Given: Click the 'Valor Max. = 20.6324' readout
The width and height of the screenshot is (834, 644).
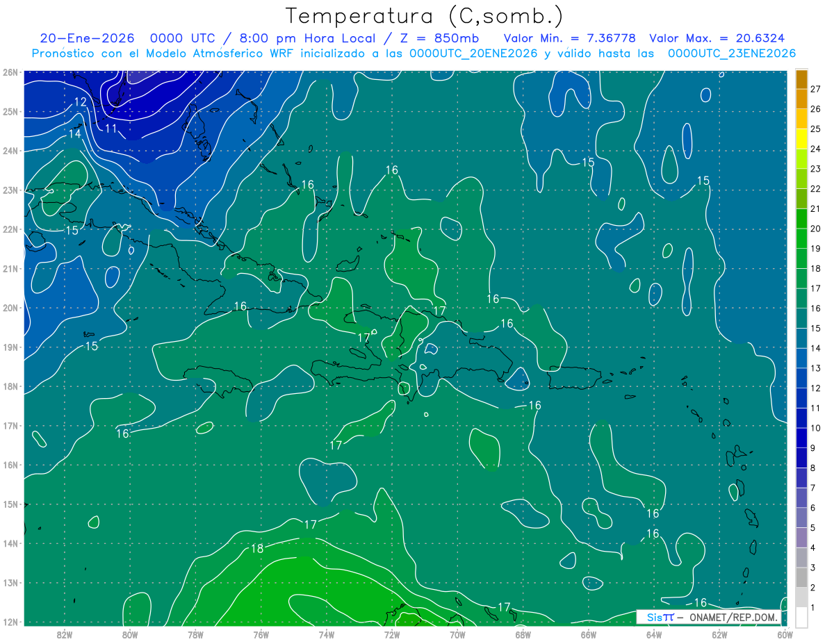Looking at the screenshot, I should click(717, 38).
